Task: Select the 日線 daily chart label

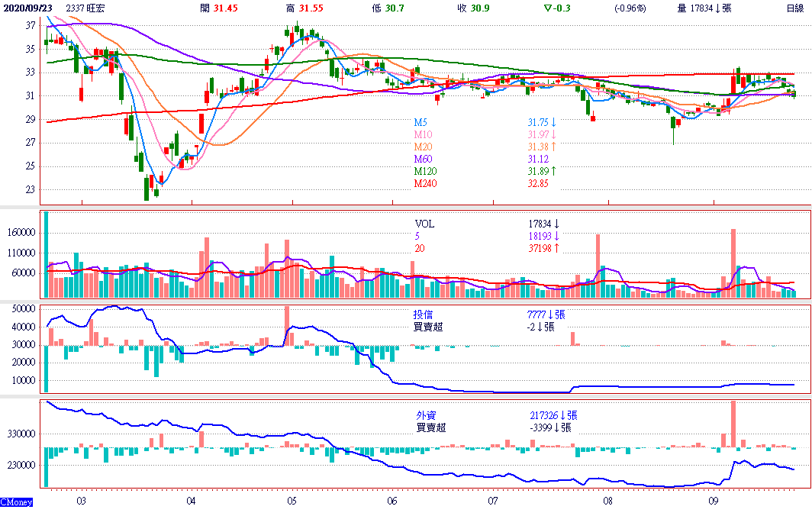Action: point(795,8)
